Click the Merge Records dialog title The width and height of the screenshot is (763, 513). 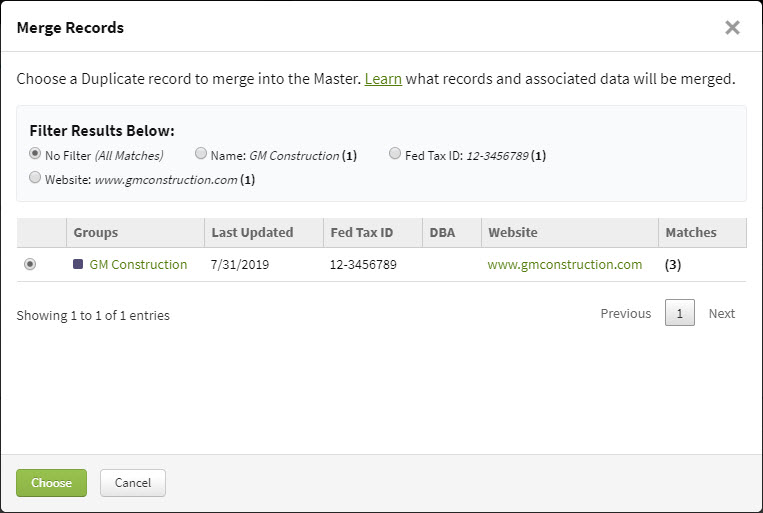(x=70, y=28)
